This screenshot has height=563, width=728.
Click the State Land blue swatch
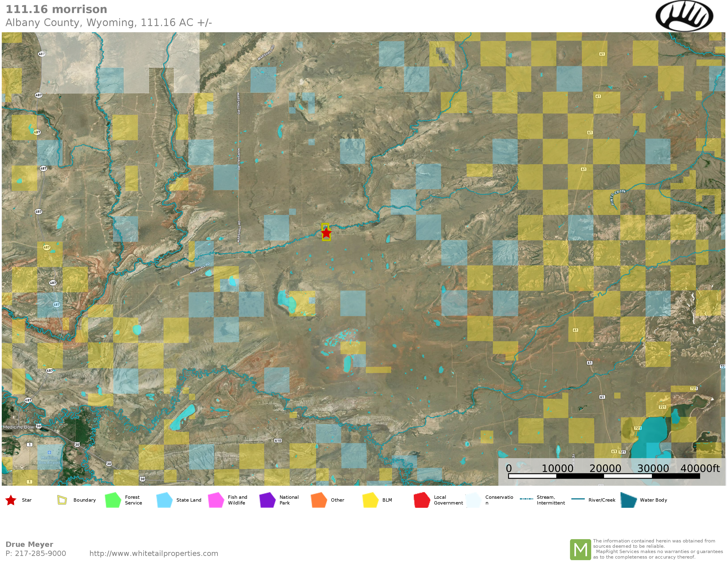click(164, 500)
